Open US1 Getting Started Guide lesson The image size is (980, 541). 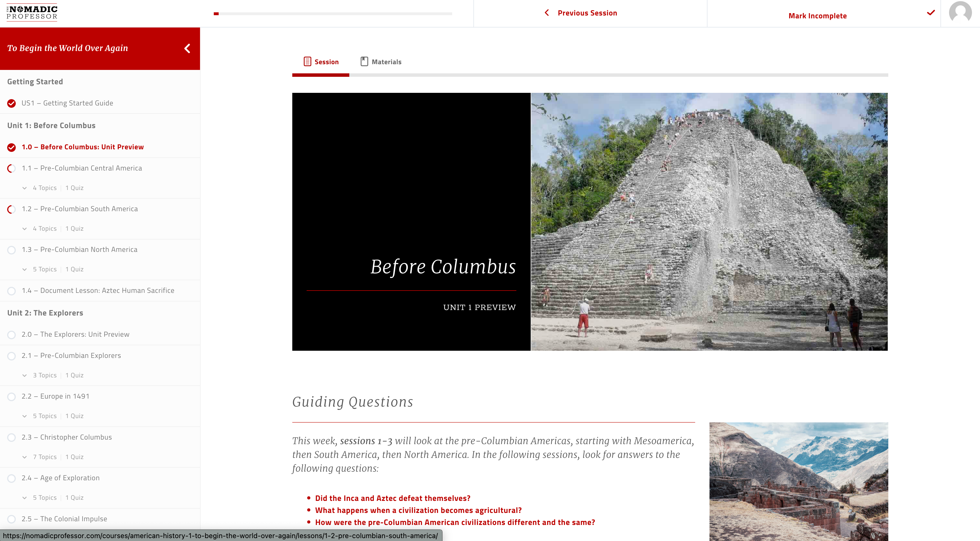(67, 103)
